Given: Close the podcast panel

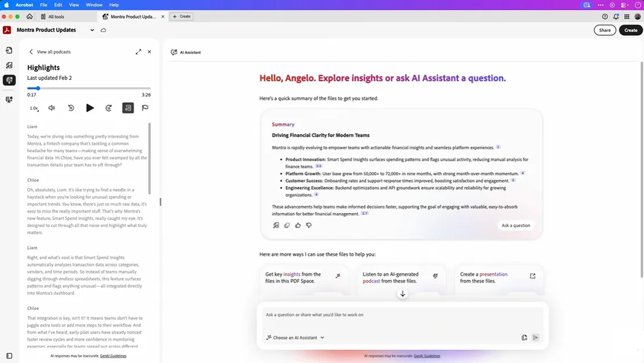Looking at the screenshot, I should [x=149, y=52].
